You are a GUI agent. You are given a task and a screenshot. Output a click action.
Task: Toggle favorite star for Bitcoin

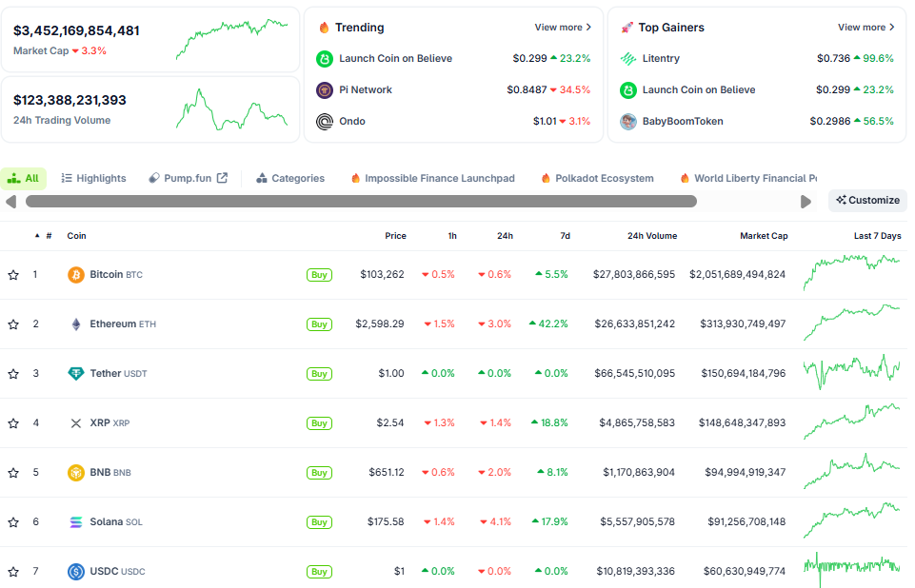(x=13, y=275)
